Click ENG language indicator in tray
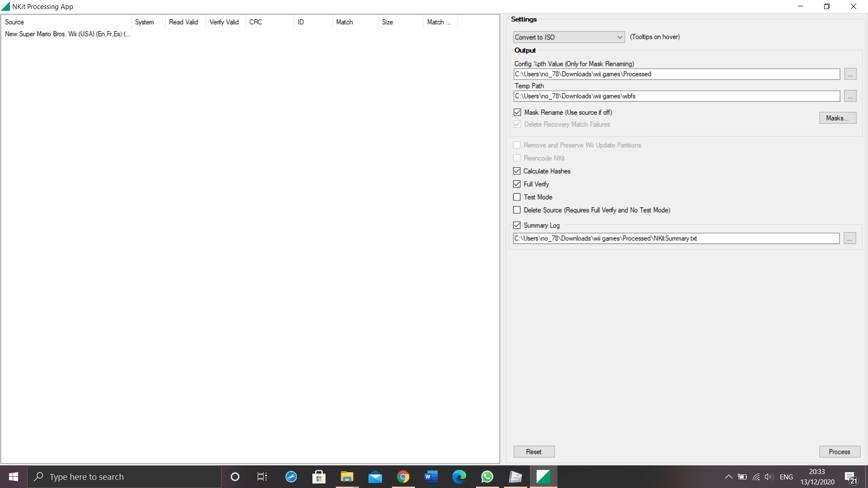Screen dimensions: 868x488 (786, 477)
